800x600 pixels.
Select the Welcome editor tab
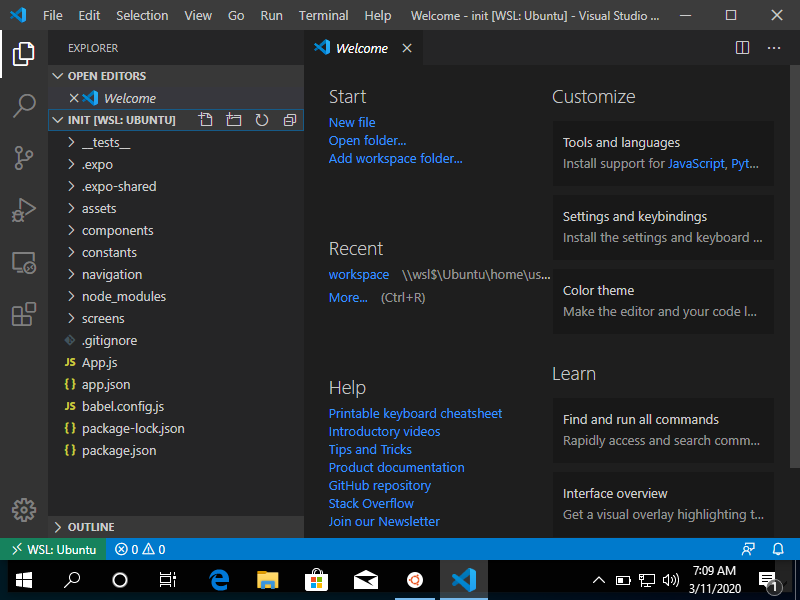tap(362, 48)
